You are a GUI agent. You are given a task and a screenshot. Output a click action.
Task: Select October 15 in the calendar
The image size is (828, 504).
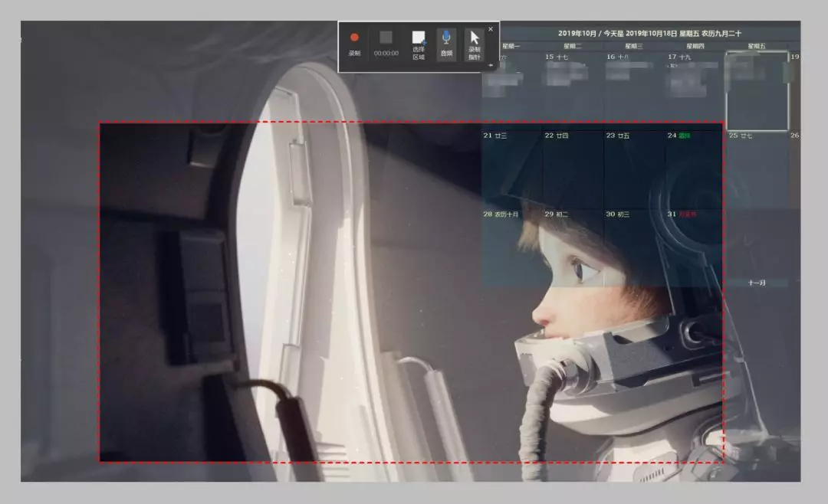click(x=573, y=90)
